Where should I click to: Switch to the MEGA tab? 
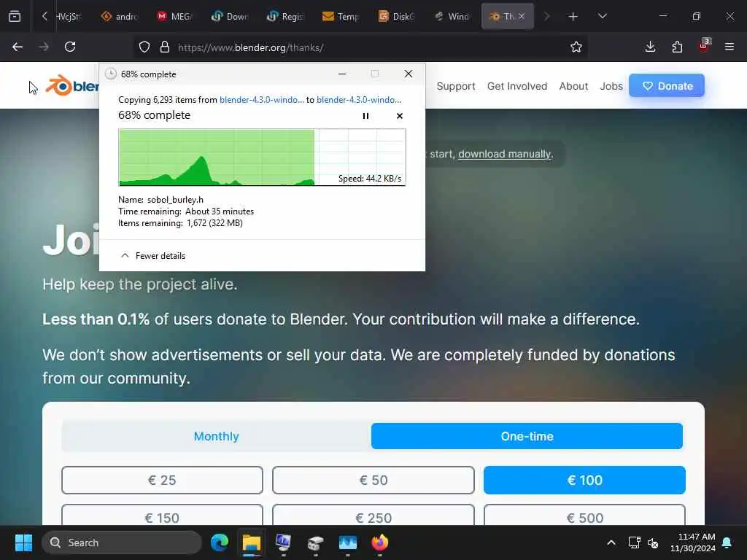tap(174, 17)
